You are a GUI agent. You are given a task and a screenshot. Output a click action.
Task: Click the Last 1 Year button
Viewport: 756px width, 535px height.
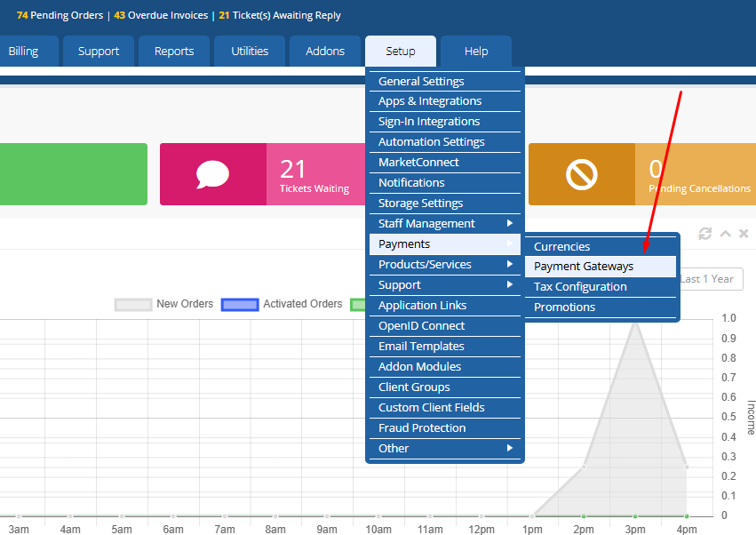(x=712, y=279)
